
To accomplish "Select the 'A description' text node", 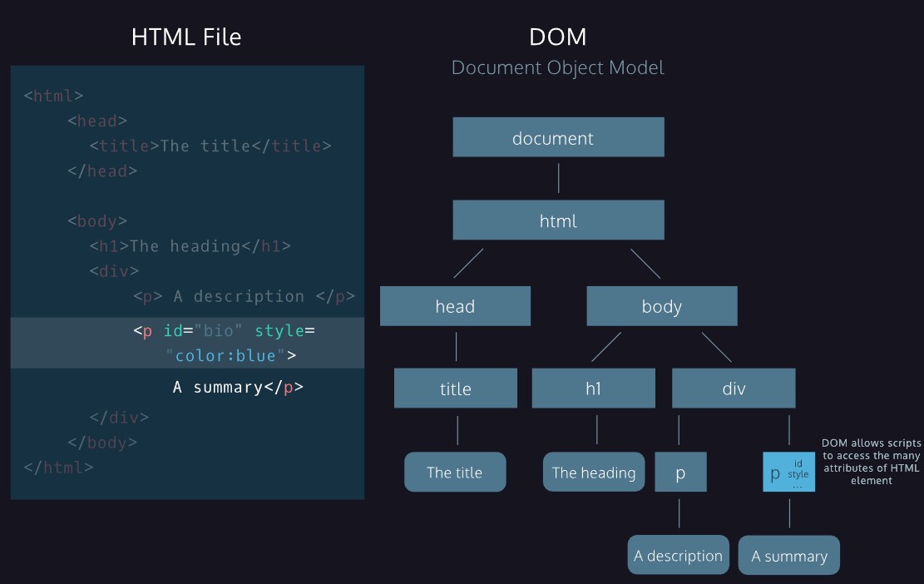I will pyautogui.click(x=679, y=555).
